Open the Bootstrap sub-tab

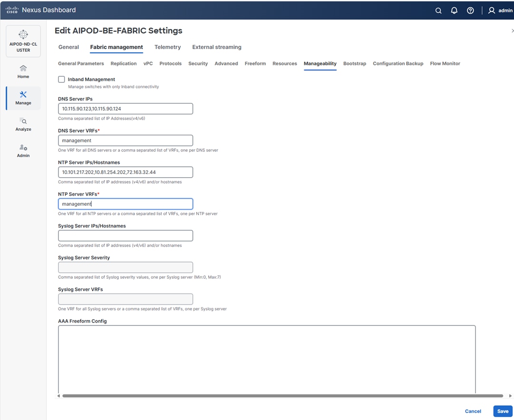pyautogui.click(x=355, y=63)
